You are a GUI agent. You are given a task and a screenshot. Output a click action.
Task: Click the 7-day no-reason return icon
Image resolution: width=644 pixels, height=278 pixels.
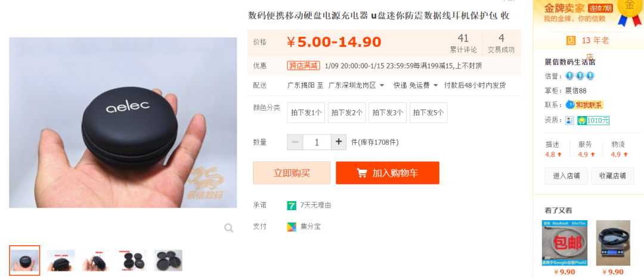pyautogui.click(x=292, y=205)
